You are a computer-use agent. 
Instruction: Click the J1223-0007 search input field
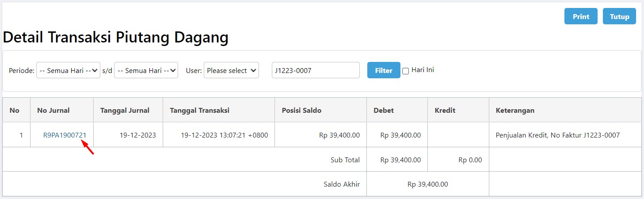(316, 70)
